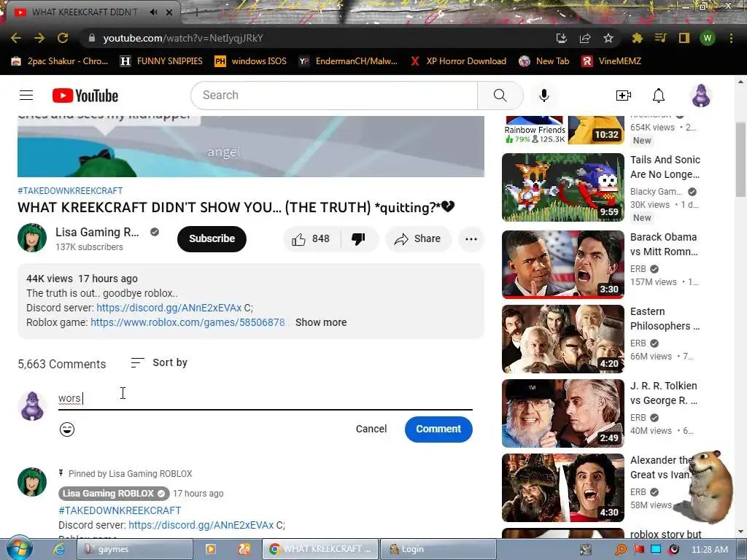Expand the description with Show more
Viewport: 747px width, 560px height.
(x=321, y=322)
